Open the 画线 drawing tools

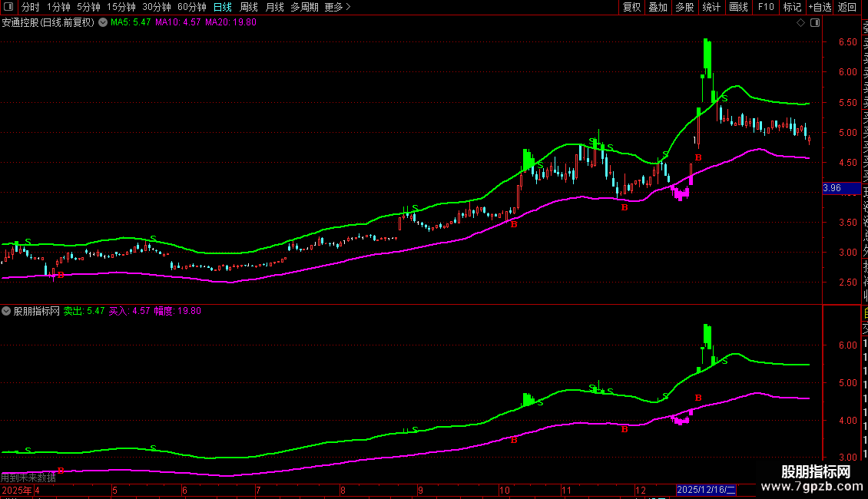[738, 7]
